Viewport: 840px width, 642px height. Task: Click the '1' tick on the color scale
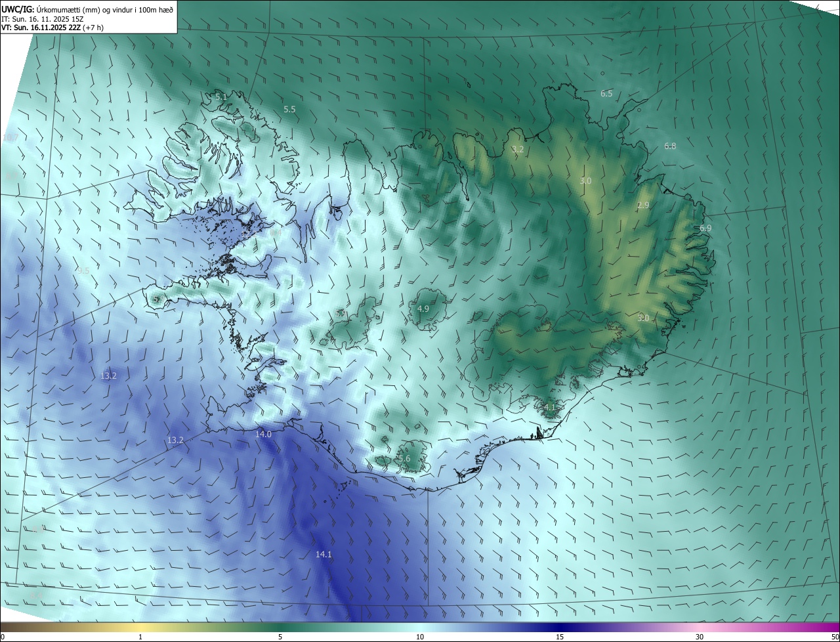[x=140, y=637]
